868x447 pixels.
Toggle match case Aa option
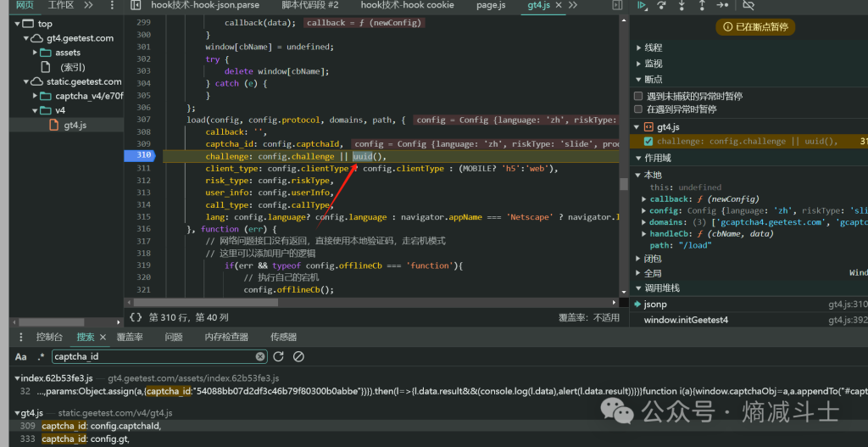coord(21,357)
